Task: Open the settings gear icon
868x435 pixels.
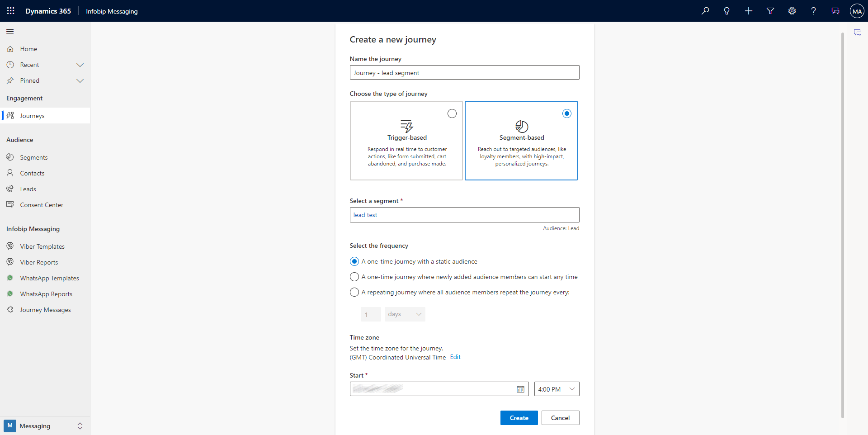Action: pyautogui.click(x=792, y=11)
